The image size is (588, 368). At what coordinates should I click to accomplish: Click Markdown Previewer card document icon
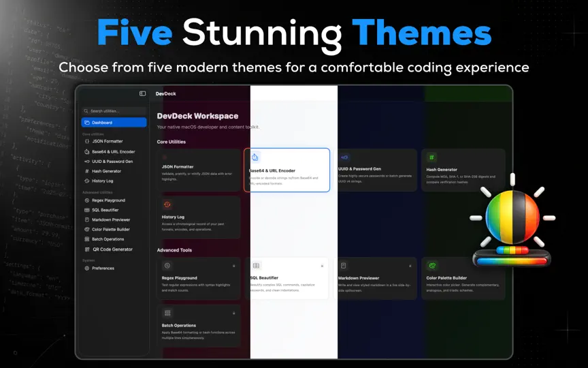pos(343,266)
